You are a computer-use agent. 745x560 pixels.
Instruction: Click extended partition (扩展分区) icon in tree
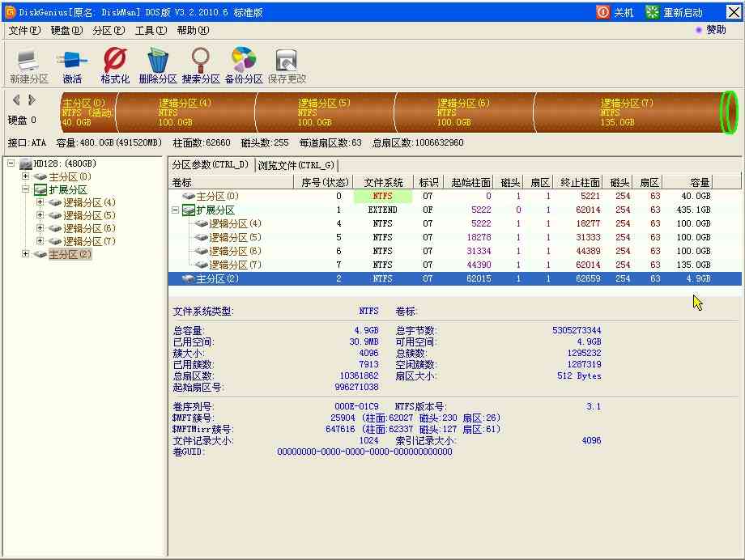40,190
